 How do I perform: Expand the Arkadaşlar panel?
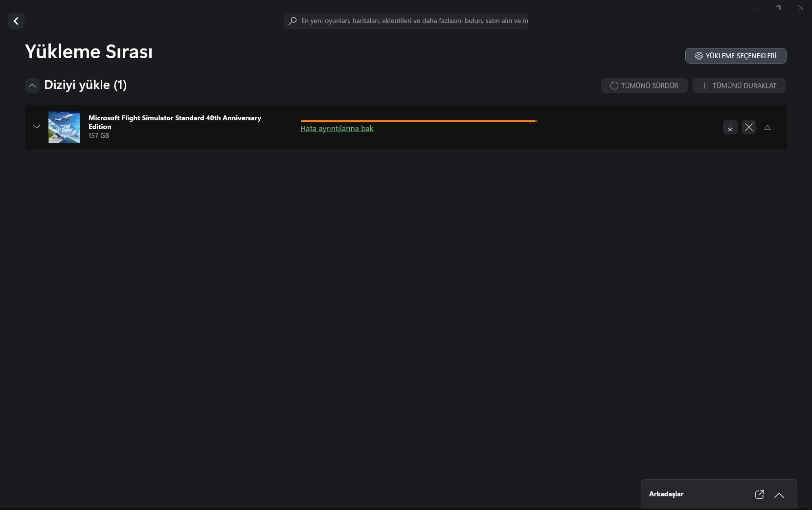[x=779, y=495]
